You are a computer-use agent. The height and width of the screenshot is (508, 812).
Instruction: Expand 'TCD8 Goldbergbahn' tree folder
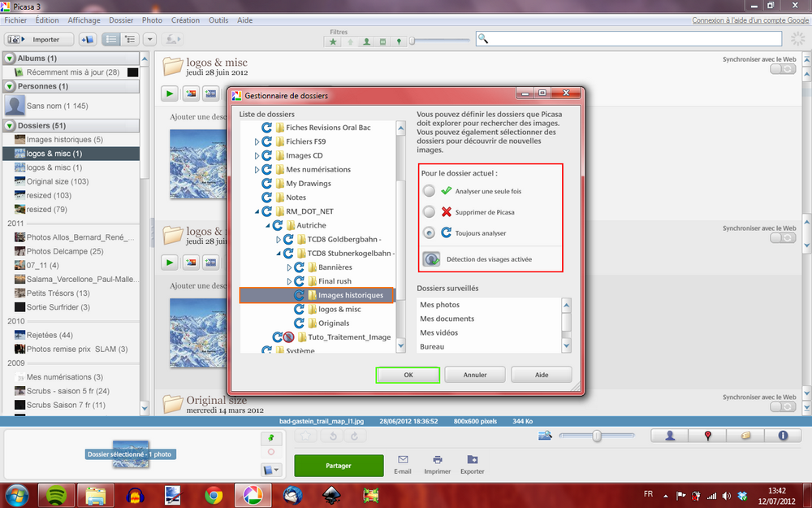tap(279, 240)
